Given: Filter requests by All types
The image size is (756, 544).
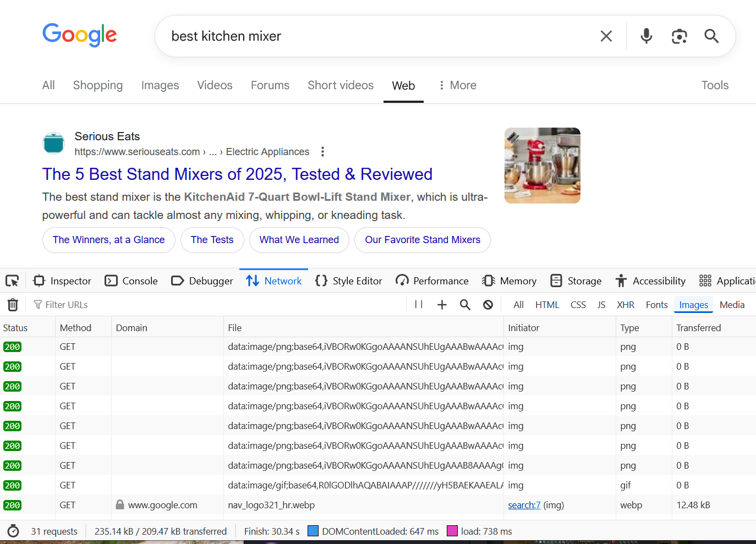Looking at the screenshot, I should point(518,305).
